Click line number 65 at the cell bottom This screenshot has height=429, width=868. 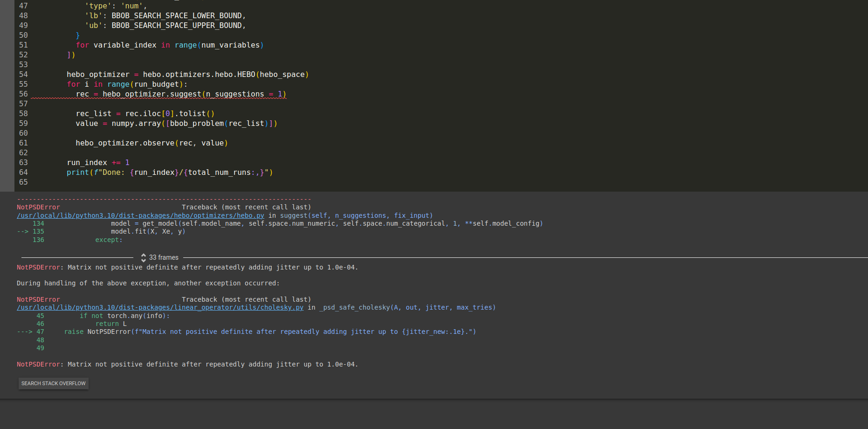(x=23, y=182)
